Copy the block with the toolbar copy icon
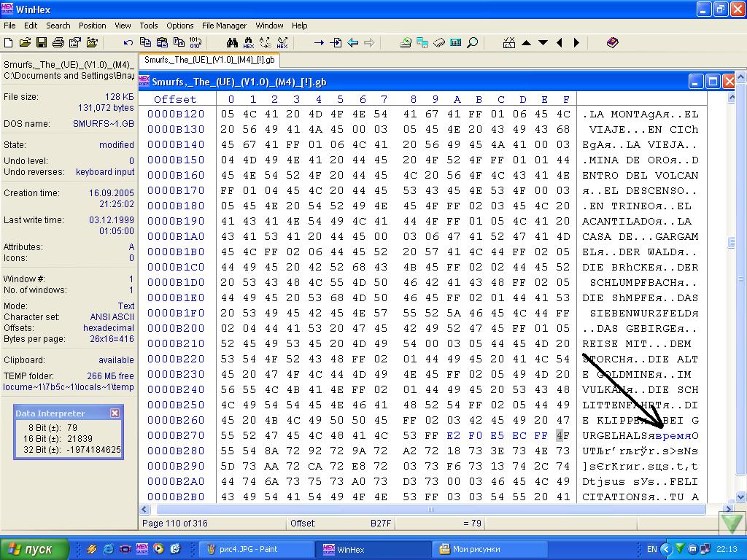 (x=145, y=43)
